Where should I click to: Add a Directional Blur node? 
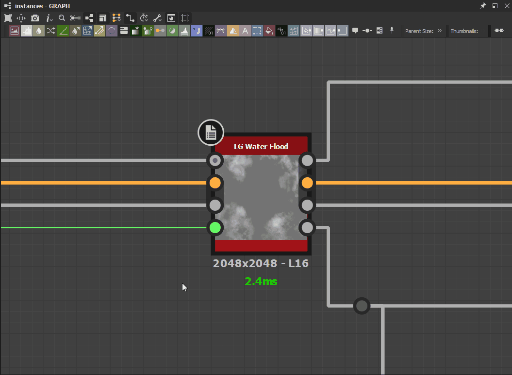pyautogui.click(x=75, y=31)
